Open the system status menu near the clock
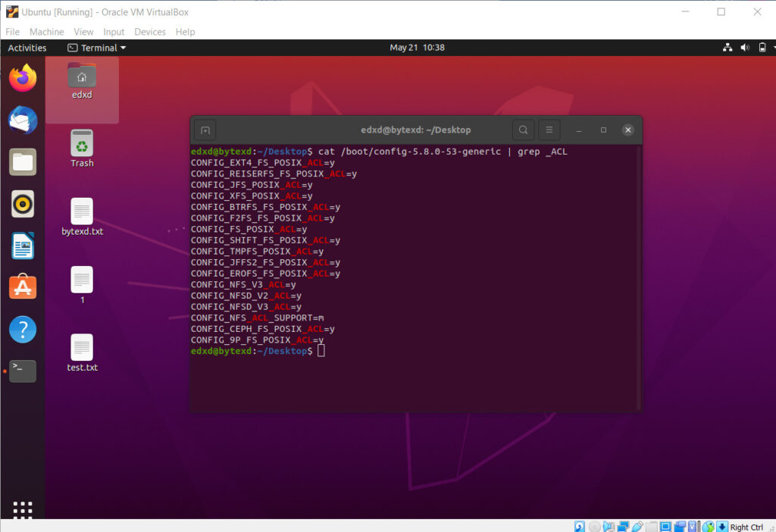The height and width of the screenshot is (532, 776). (x=746, y=47)
